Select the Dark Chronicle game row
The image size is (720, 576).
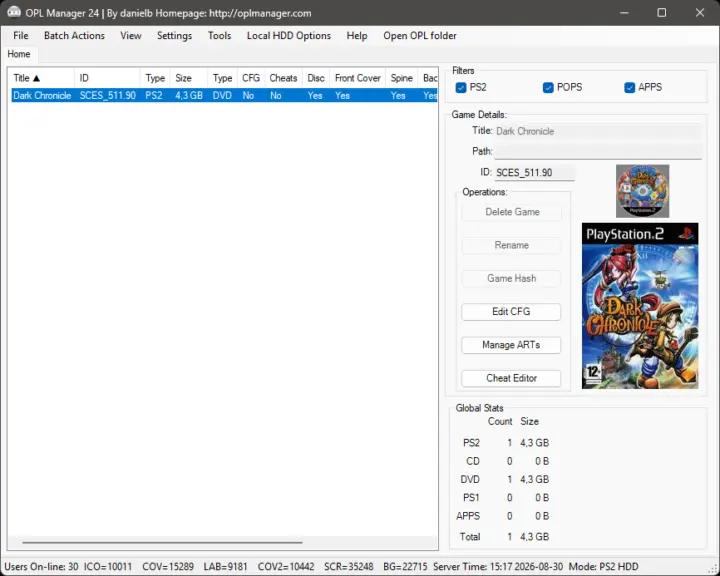[224, 96]
